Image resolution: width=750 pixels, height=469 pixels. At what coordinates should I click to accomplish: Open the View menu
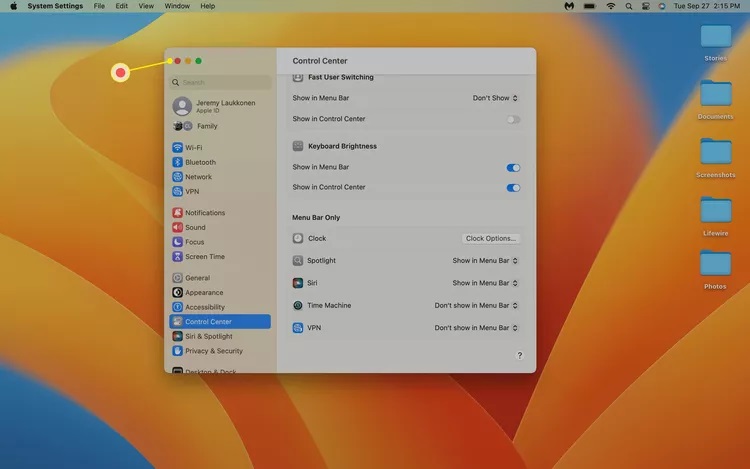click(146, 6)
